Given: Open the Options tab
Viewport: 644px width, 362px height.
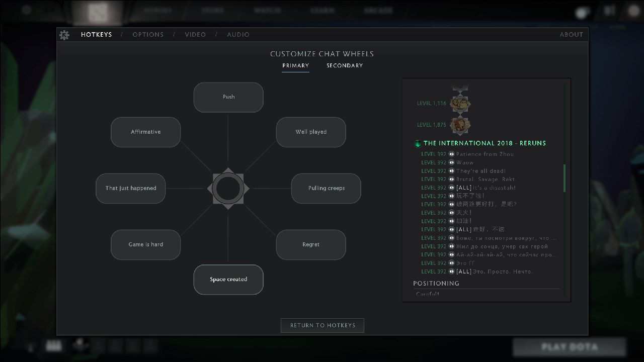Looking at the screenshot, I should tap(148, 35).
